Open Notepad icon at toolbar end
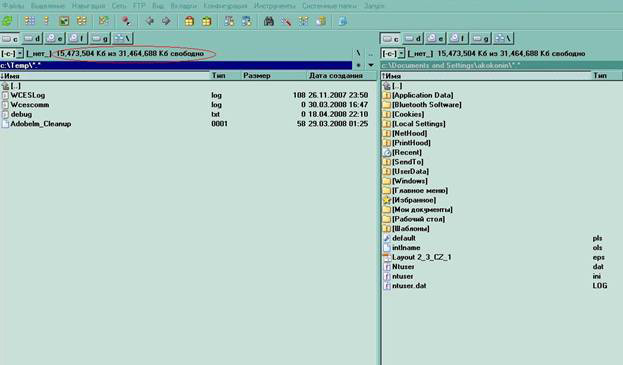Screen dimensions: 623x365 pos(342,21)
